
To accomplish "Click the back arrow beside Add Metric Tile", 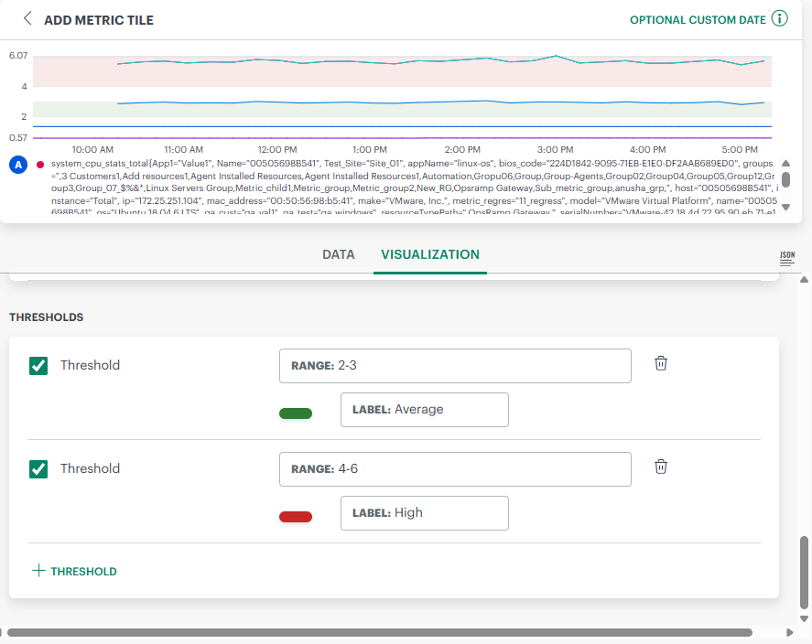I will coord(27,19).
